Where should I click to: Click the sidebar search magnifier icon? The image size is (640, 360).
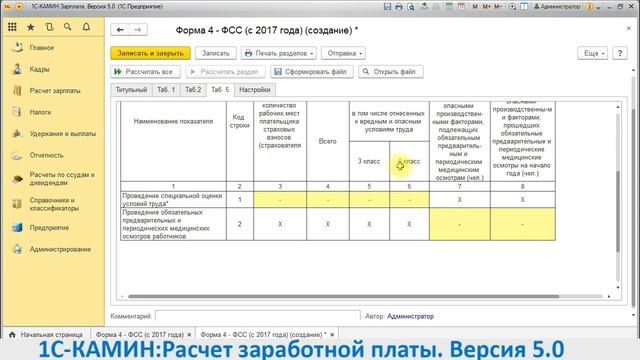pyautogui.click(x=68, y=27)
